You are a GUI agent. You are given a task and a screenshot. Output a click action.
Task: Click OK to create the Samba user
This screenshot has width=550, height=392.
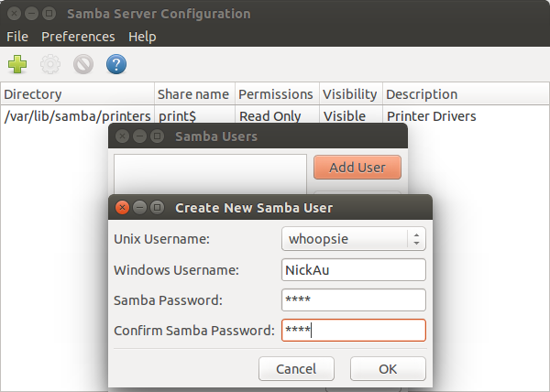point(388,369)
